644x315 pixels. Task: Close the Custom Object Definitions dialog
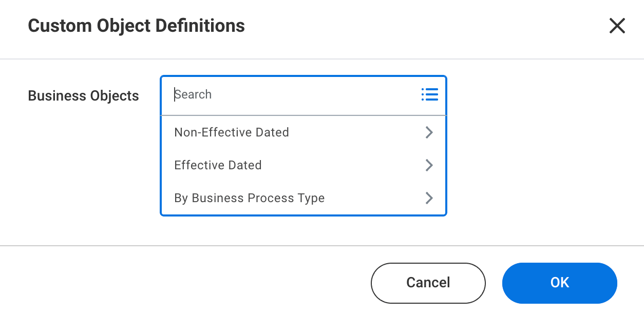tap(617, 26)
